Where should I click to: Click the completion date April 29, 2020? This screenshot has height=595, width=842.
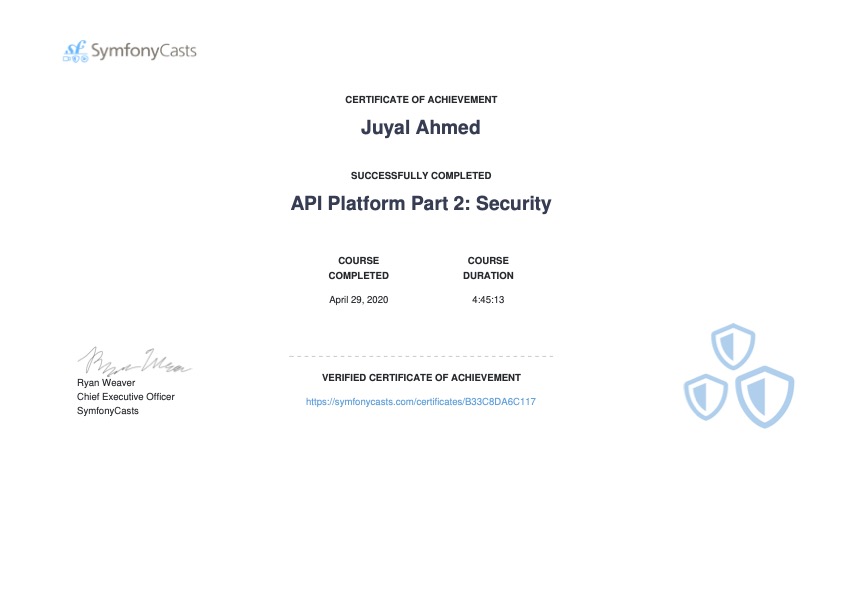[x=359, y=300]
